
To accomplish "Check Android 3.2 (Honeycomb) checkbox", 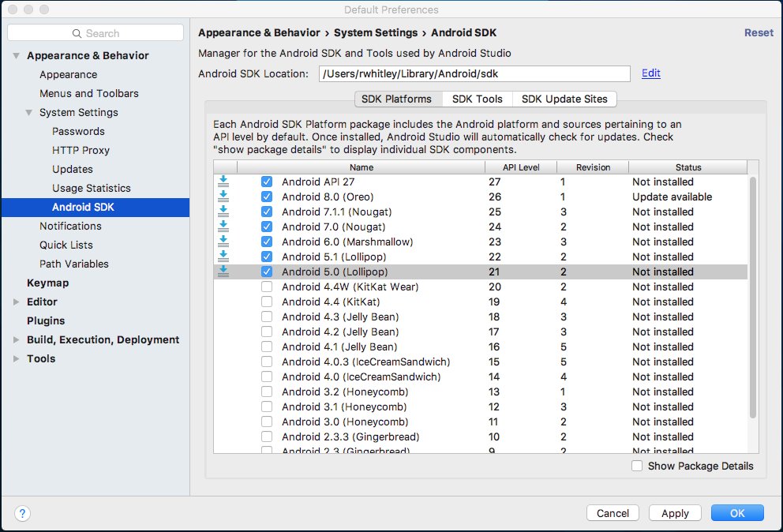I will pyautogui.click(x=267, y=392).
